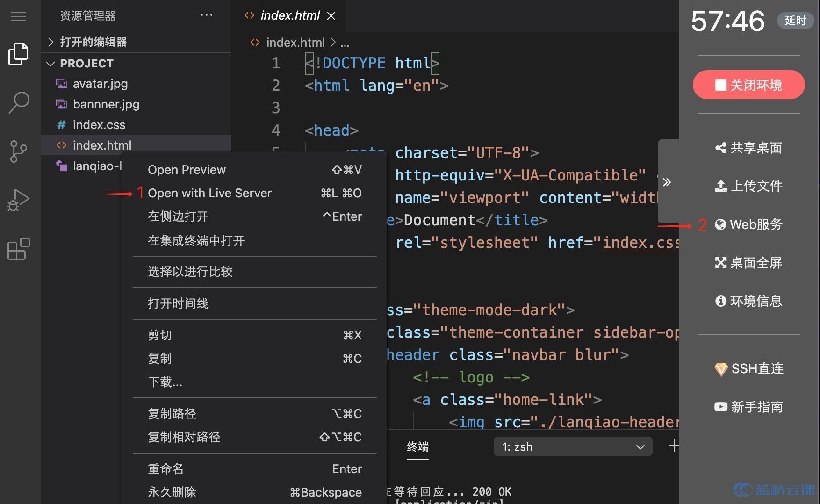The image size is (820, 504).
Task: Click the share desktop icon
Action: click(720, 148)
